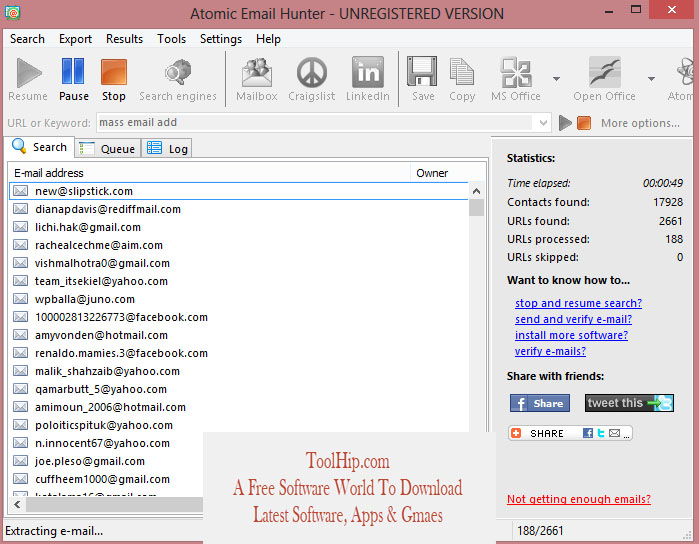Save the extracted results with Save icon
The width and height of the screenshot is (699, 544).
point(423,79)
